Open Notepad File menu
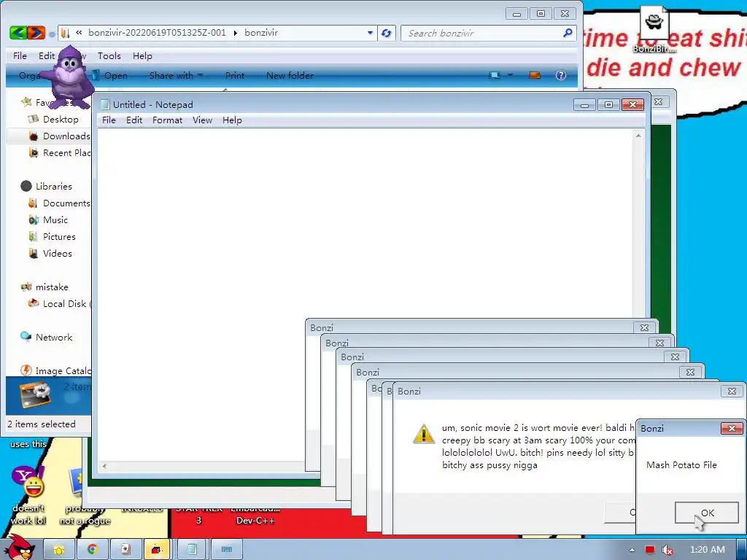747x560 pixels. tap(109, 120)
